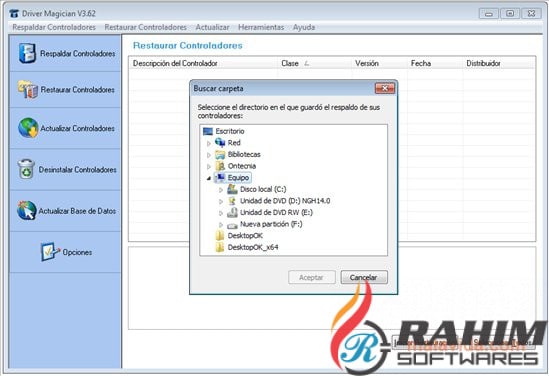Expand the Bibliotecas tree node
The image size is (549, 376).
[209, 155]
